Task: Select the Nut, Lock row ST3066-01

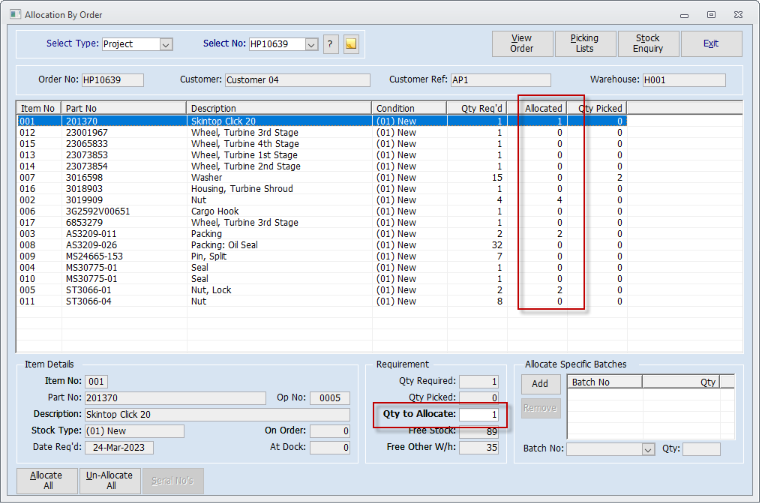Action: point(322,290)
